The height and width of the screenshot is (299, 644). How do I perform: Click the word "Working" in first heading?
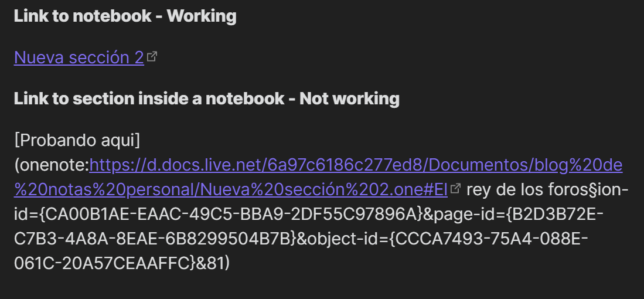pyautogui.click(x=202, y=16)
